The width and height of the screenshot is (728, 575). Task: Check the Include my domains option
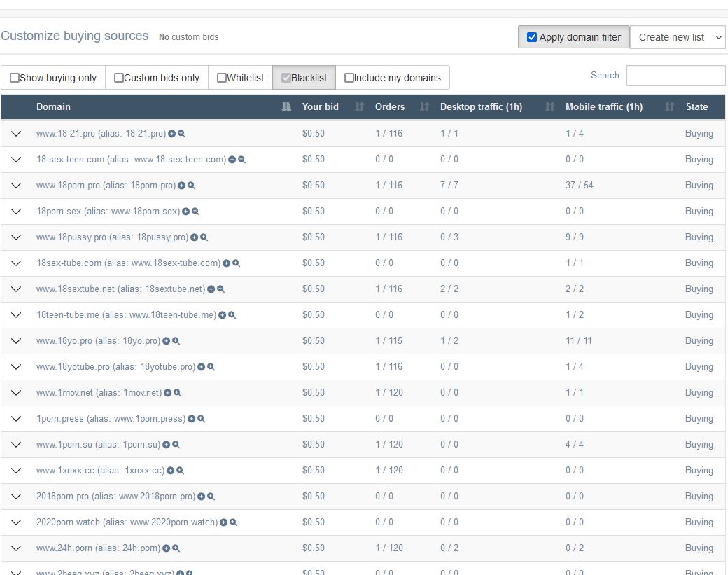349,78
